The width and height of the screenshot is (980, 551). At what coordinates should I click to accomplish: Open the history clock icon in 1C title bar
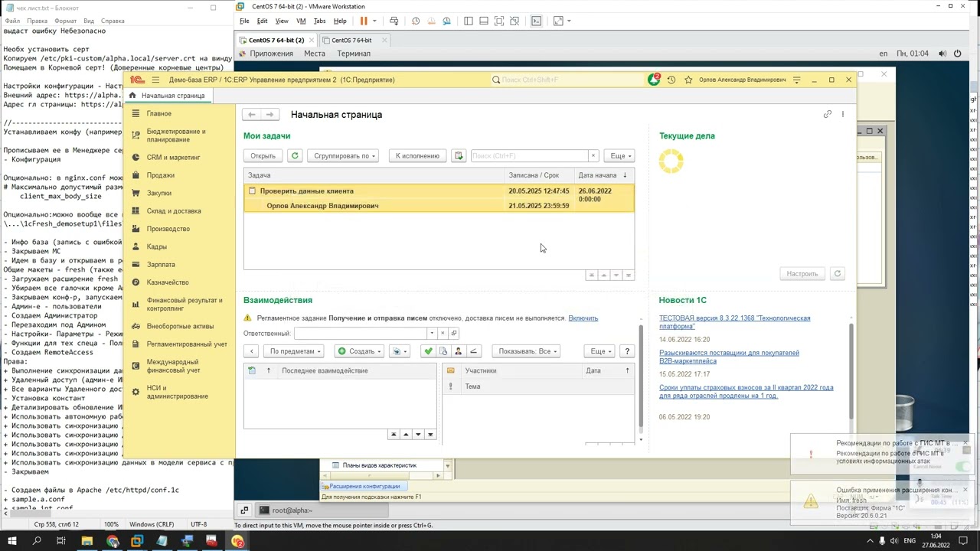tap(671, 80)
